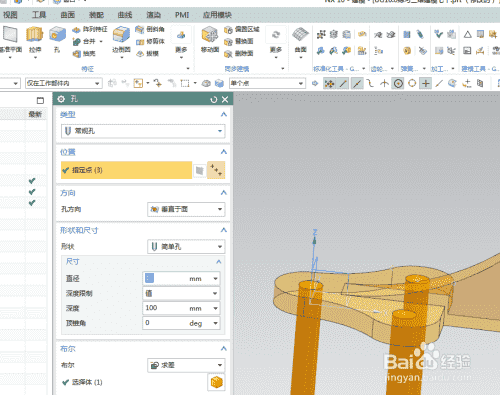The height and width of the screenshot is (395, 500).
Task: Click the sketch section icon beside 指定点
Action: click(199, 170)
